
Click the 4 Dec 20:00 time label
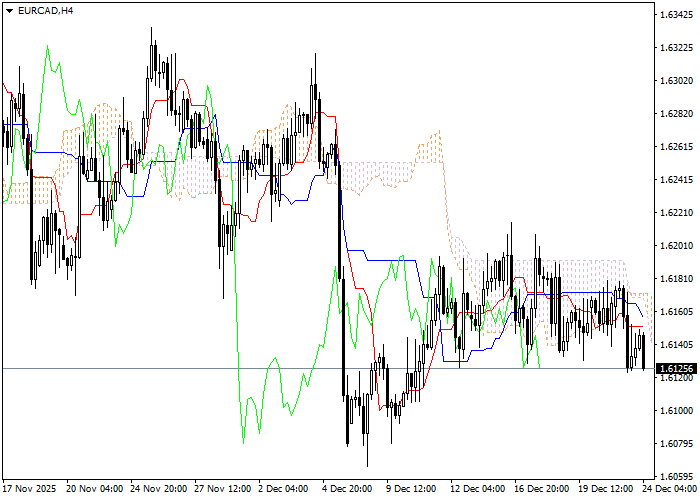pos(347,489)
